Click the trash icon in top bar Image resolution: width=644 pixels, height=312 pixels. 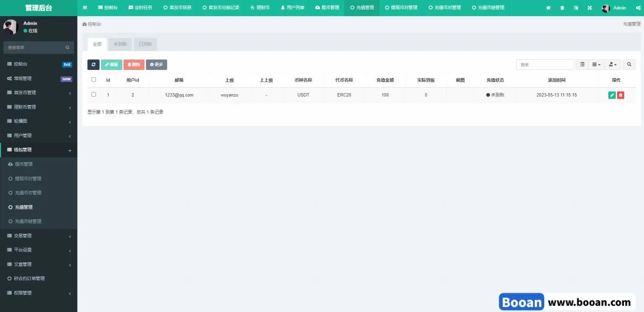562,8
